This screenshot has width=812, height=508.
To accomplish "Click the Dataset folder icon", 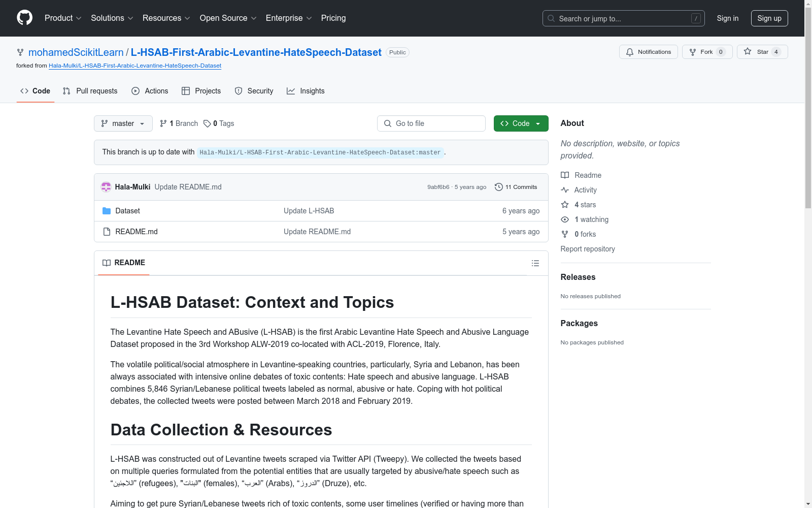I will point(107,211).
